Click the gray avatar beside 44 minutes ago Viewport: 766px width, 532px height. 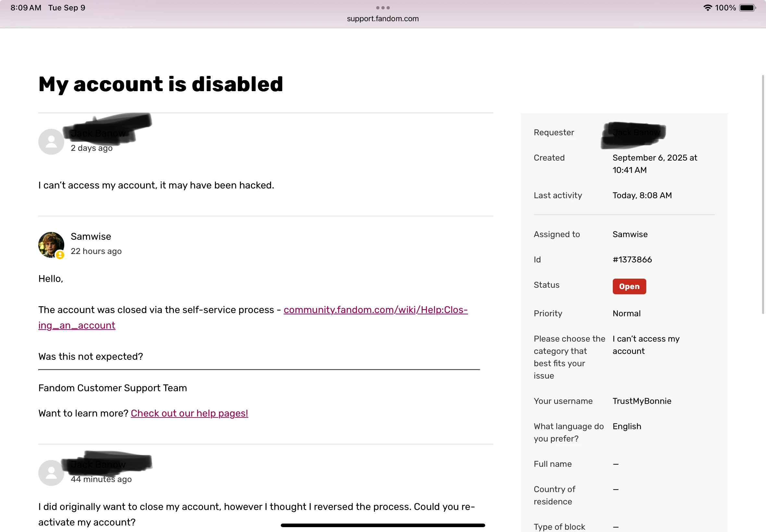[x=51, y=473]
